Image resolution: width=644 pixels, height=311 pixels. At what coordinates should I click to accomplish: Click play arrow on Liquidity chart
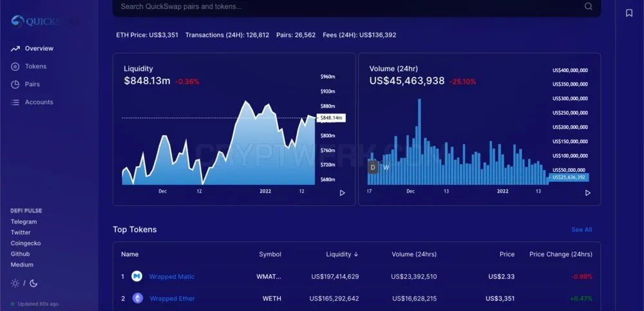pyautogui.click(x=342, y=193)
